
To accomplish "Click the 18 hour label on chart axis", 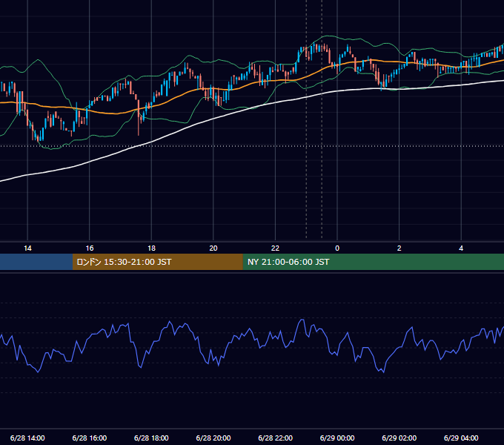I will click(x=151, y=248).
